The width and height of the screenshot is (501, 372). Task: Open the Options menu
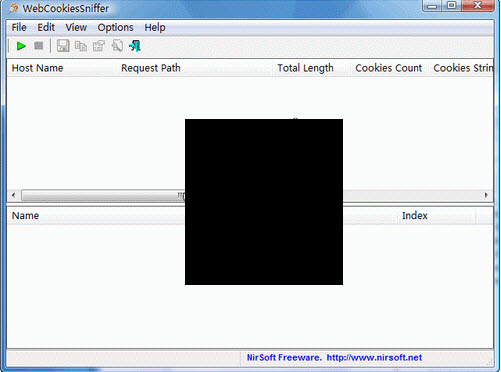pos(115,27)
